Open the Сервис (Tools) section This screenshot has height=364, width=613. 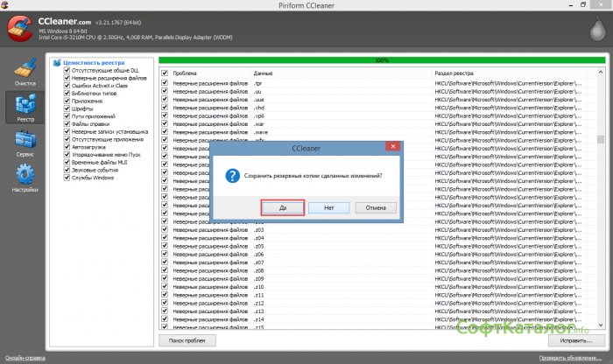click(x=25, y=144)
